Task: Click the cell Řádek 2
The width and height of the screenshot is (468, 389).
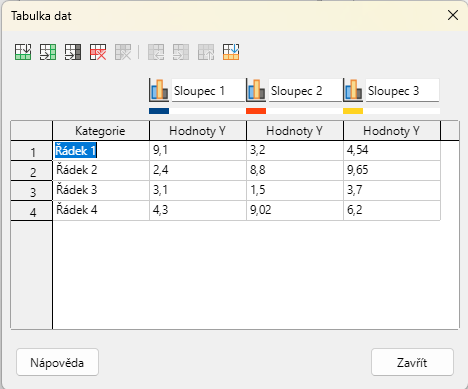Action: point(101,171)
